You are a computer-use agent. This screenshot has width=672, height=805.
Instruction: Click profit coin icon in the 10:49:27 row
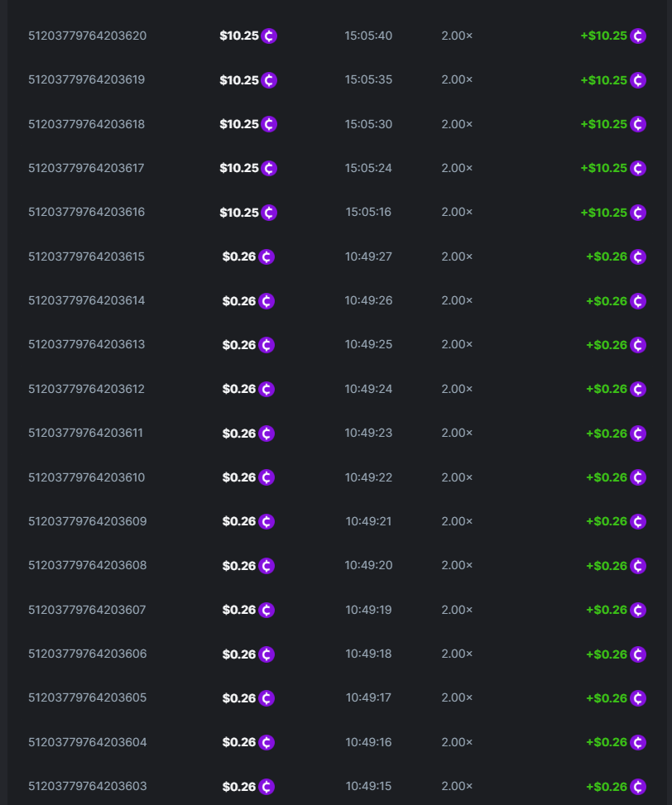tap(638, 256)
